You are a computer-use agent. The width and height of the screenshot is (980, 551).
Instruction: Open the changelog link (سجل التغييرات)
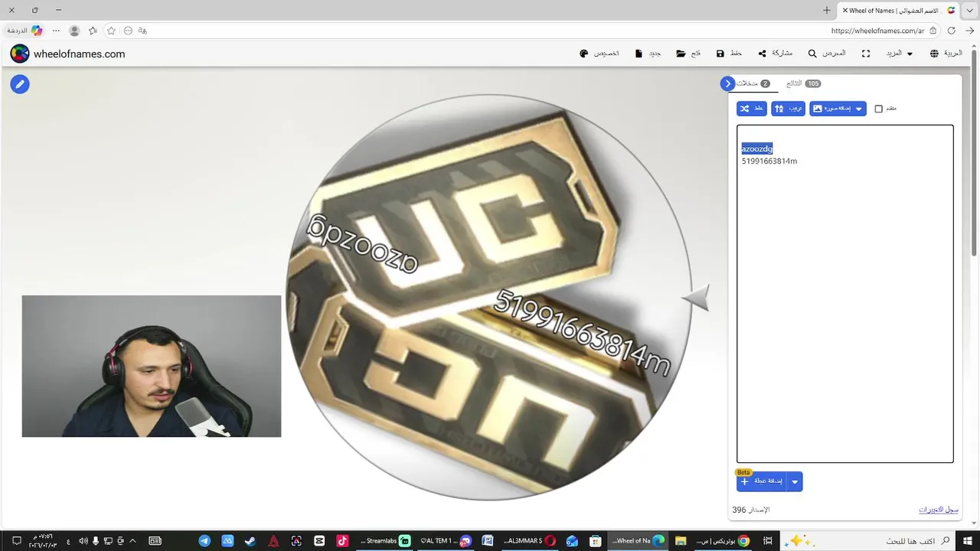939,510
